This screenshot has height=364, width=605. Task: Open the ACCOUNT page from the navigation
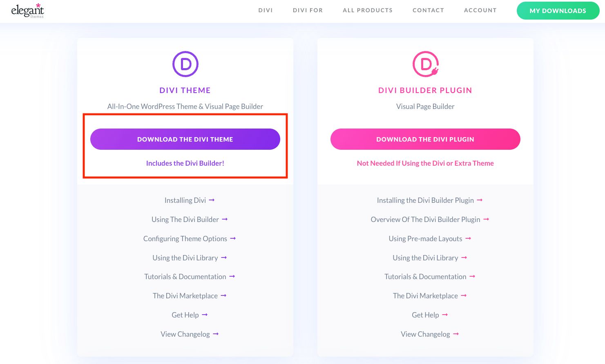pos(480,10)
